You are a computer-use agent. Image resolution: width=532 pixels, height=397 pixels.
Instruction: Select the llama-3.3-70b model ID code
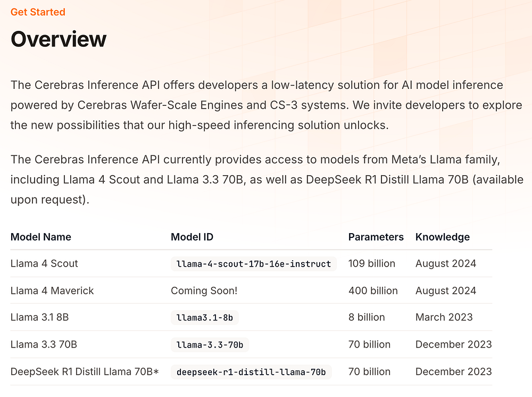click(210, 345)
